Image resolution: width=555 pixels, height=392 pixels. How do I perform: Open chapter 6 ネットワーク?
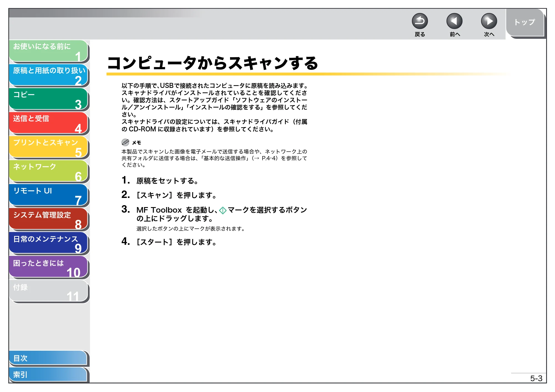(x=48, y=171)
